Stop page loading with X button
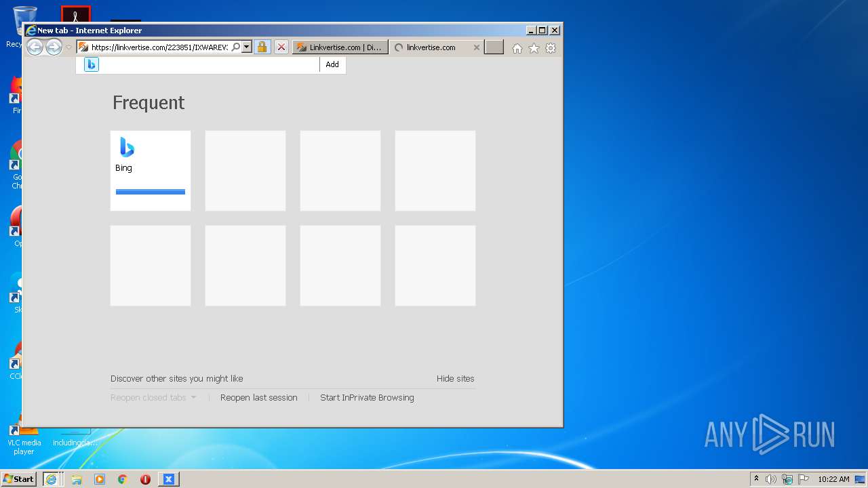The height and width of the screenshot is (488, 868). coord(281,47)
